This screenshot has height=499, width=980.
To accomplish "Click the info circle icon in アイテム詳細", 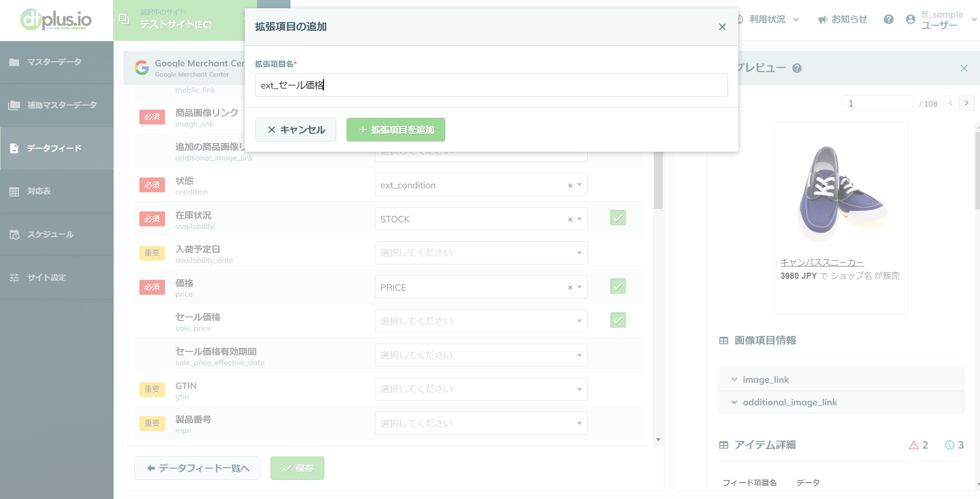I will [950, 445].
